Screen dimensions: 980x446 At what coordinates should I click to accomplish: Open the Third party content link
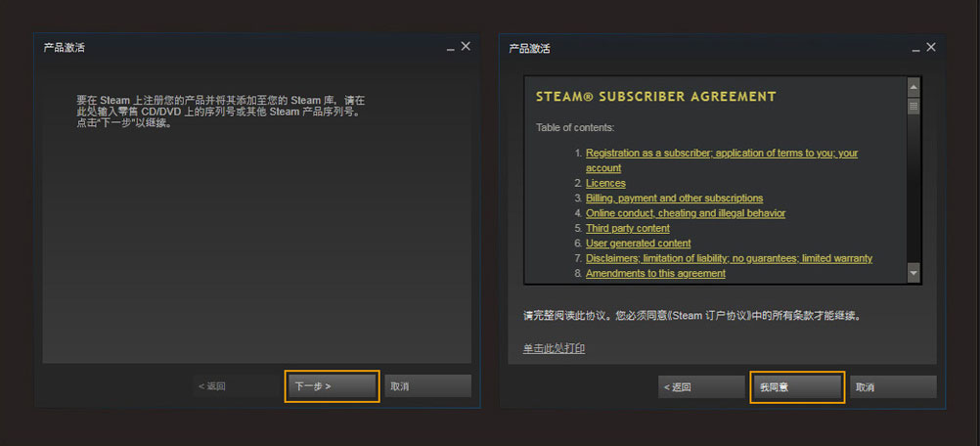coord(628,228)
